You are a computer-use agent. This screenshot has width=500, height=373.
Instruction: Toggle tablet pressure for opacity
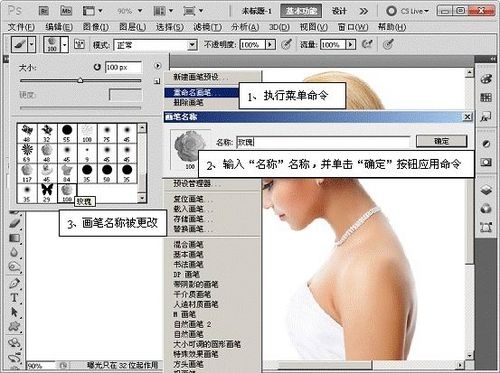point(286,44)
